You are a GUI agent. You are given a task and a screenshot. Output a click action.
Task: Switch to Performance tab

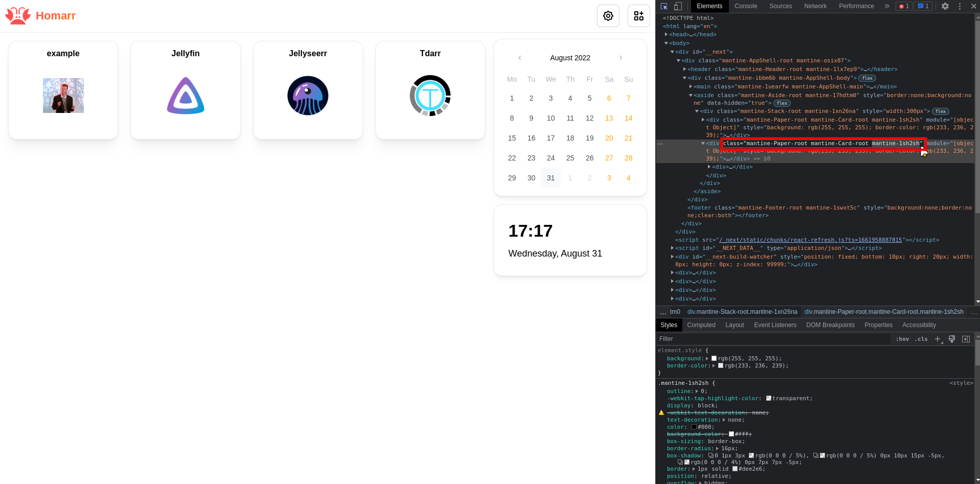coord(856,6)
